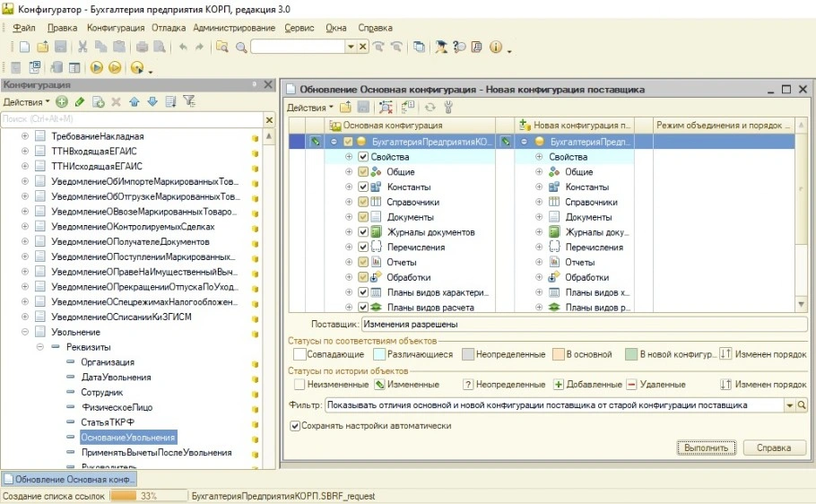816x504 pixels.
Task: Open the Администрирование menu
Action: click(x=234, y=28)
